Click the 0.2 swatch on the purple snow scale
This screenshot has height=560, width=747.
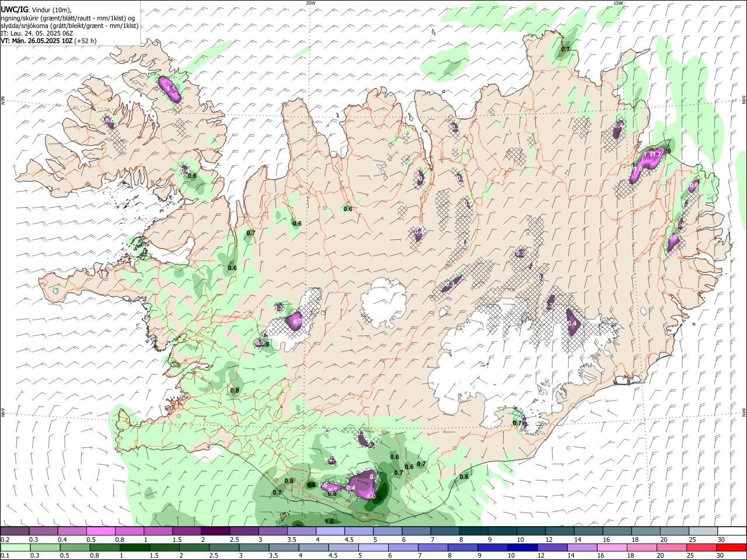pyautogui.click(x=15, y=531)
